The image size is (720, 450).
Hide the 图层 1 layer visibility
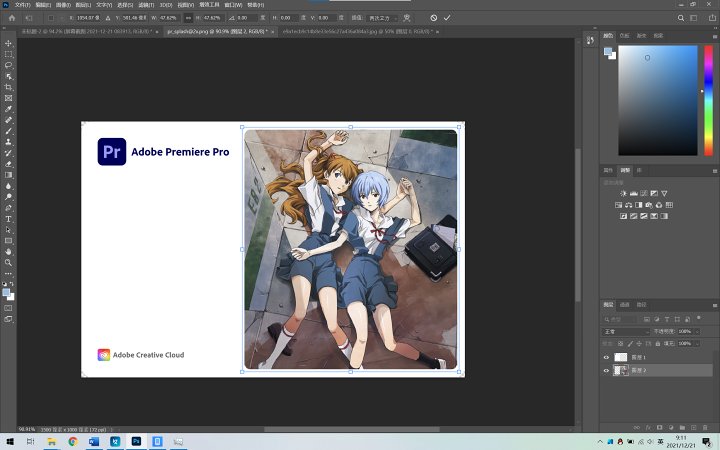tap(606, 357)
